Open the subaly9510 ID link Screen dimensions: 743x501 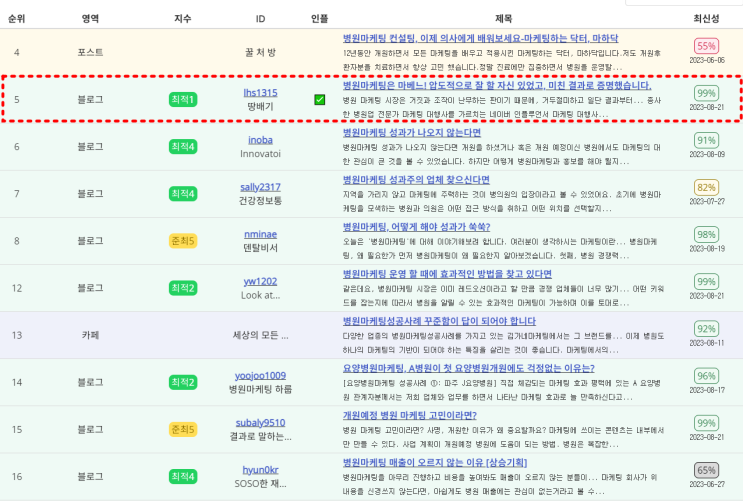point(260,422)
